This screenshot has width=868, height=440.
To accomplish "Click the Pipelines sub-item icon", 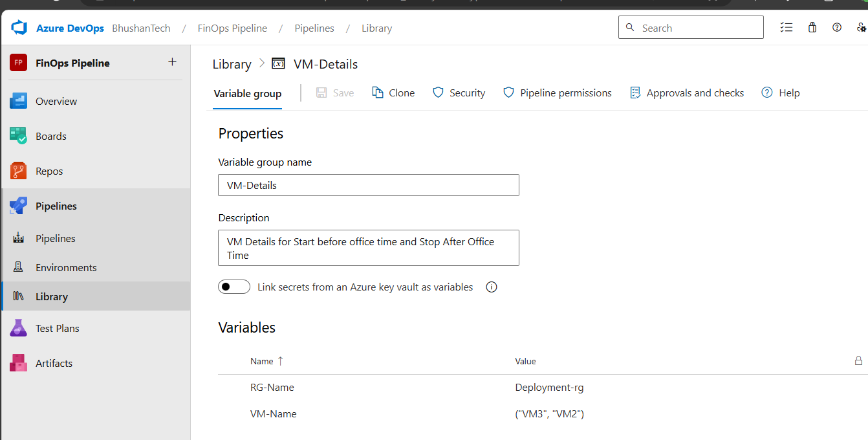I will (x=18, y=238).
